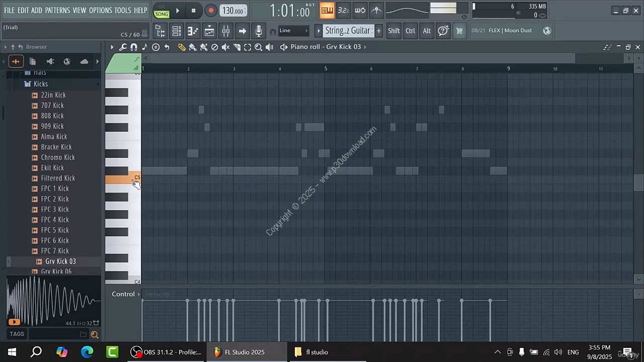Toggle PAT/SONG mode switch
The image size is (644, 362).
(x=162, y=11)
